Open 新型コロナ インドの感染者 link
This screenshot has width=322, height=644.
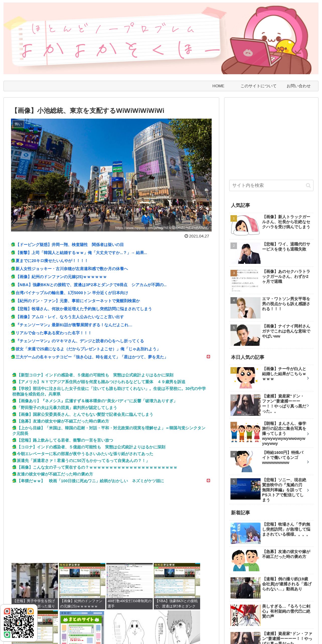point(95,375)
